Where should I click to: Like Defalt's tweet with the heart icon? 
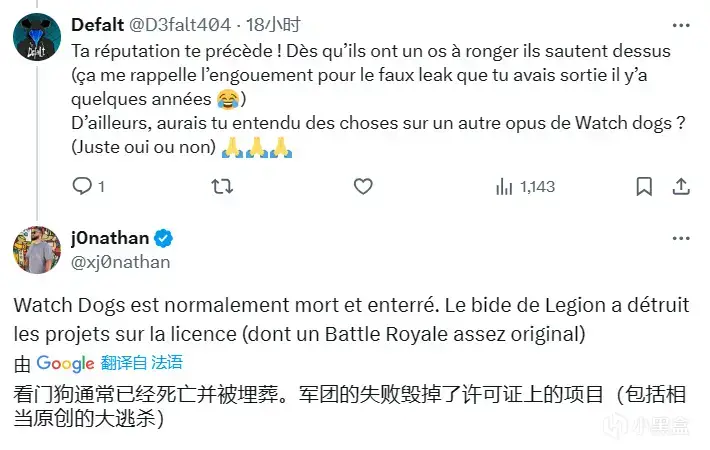click(363, 186)
